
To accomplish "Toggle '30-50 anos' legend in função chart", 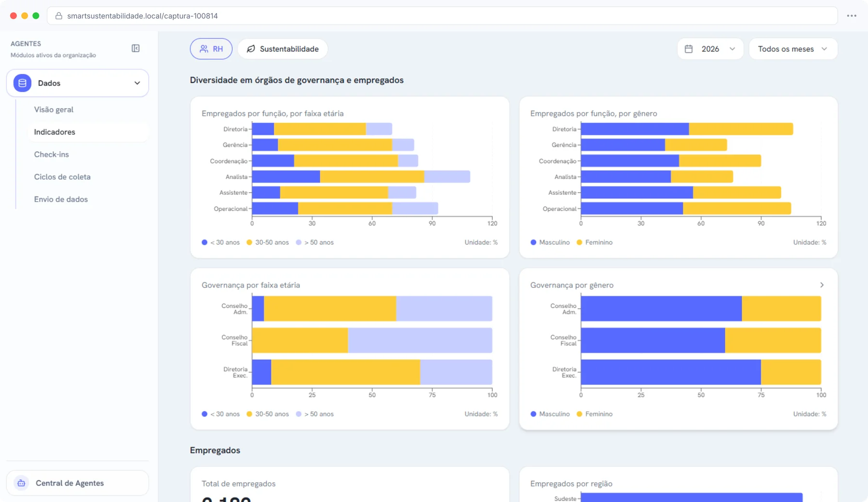I will click(x=268, y=242).
